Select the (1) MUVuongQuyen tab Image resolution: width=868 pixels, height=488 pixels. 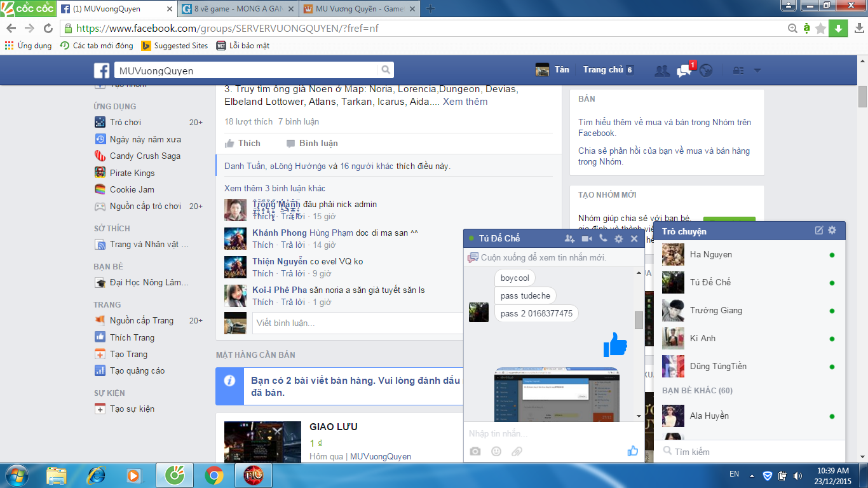[x=117, y=9]
